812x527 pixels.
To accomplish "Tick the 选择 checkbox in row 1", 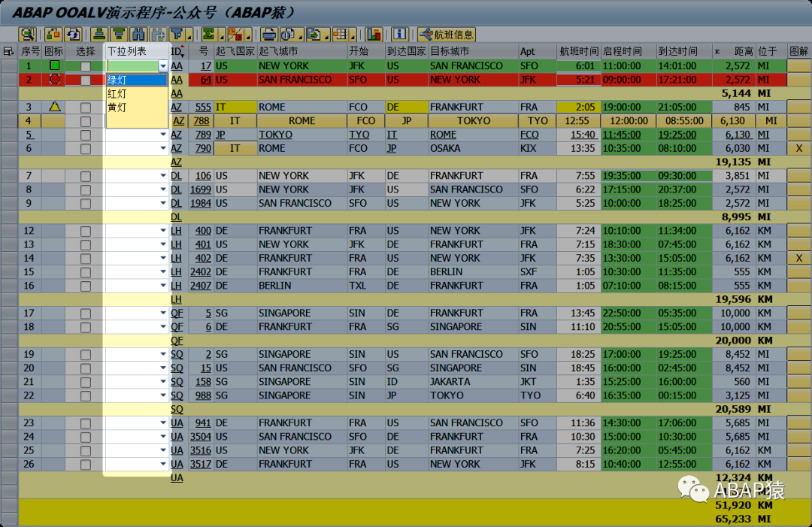I will click(86, 66).
